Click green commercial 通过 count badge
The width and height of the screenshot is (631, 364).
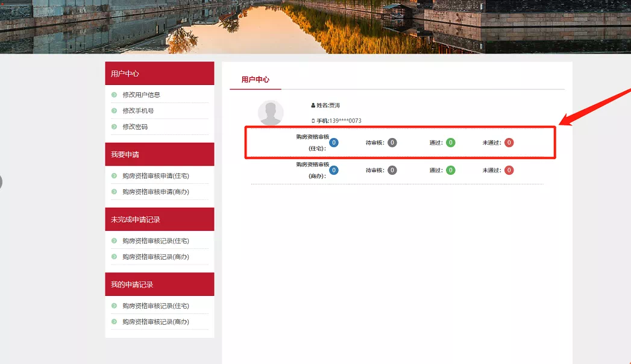[x=450, y=171]
